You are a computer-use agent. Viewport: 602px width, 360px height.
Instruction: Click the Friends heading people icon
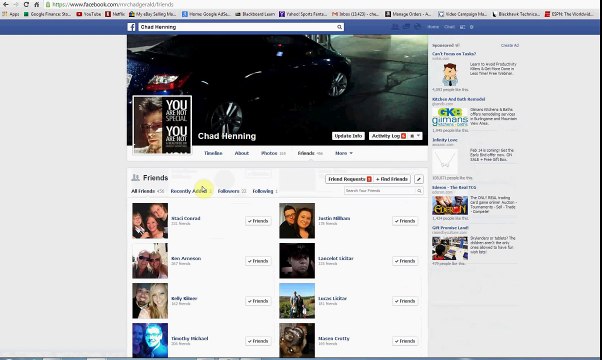click(135, 178)
